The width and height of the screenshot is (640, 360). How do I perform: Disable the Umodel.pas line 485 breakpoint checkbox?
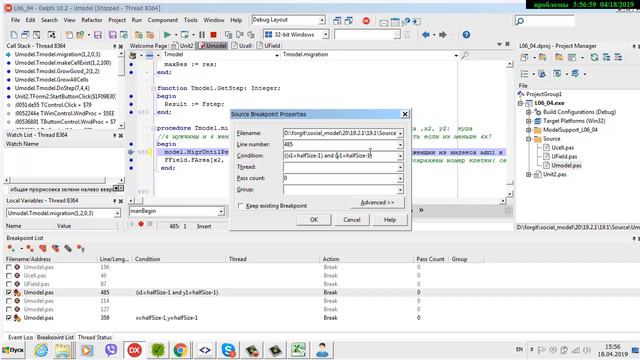coord(9,292)
